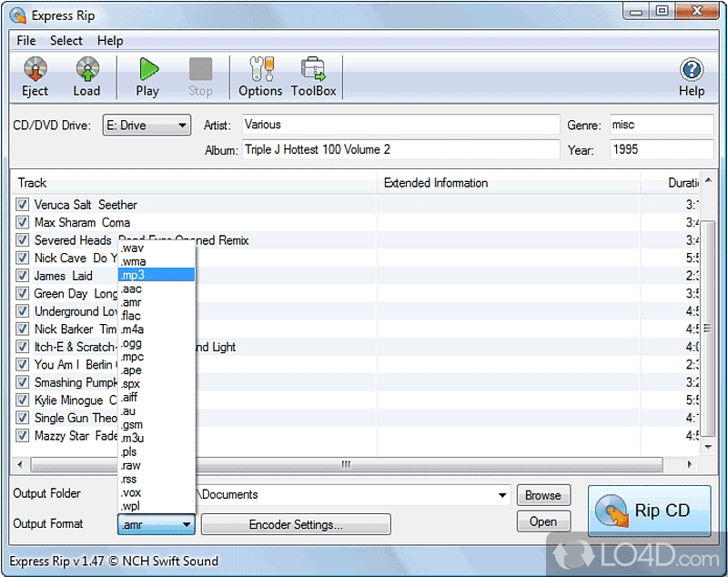Select .m4a output format
Viewport: 728px width, 577px height.
(x=157, y=329)
